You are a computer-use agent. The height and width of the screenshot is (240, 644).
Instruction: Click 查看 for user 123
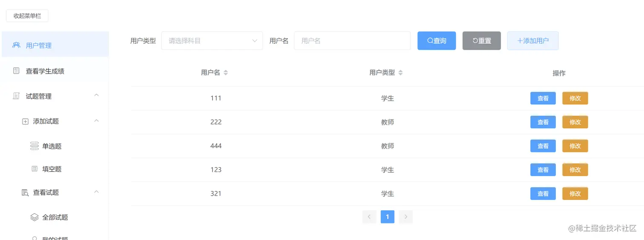[543, 170]
